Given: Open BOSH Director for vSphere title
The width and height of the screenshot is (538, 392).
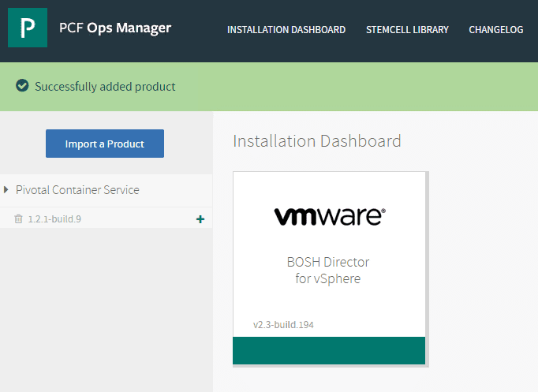Looking at the screenshot, I should pyautogui.click(x=328, y=262).
